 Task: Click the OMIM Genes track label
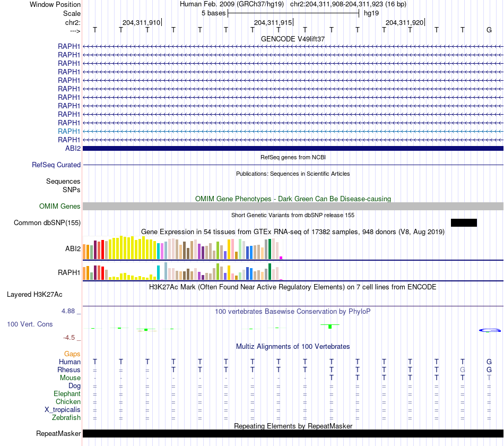pyautogui.click(x=60, y=206)
